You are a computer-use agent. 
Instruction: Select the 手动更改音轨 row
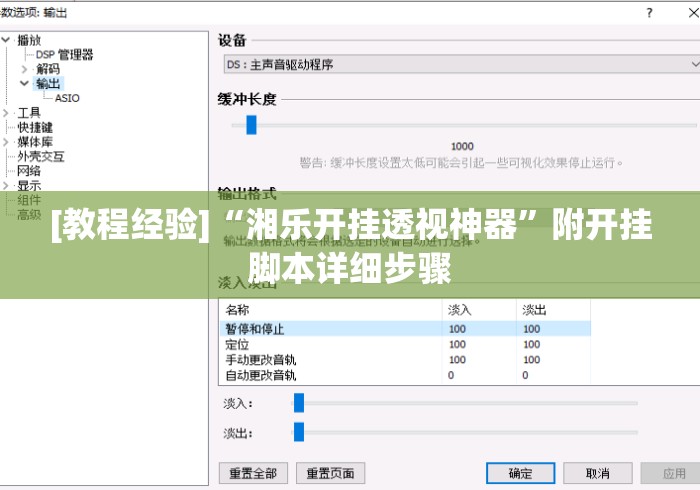tap(405, 360)
